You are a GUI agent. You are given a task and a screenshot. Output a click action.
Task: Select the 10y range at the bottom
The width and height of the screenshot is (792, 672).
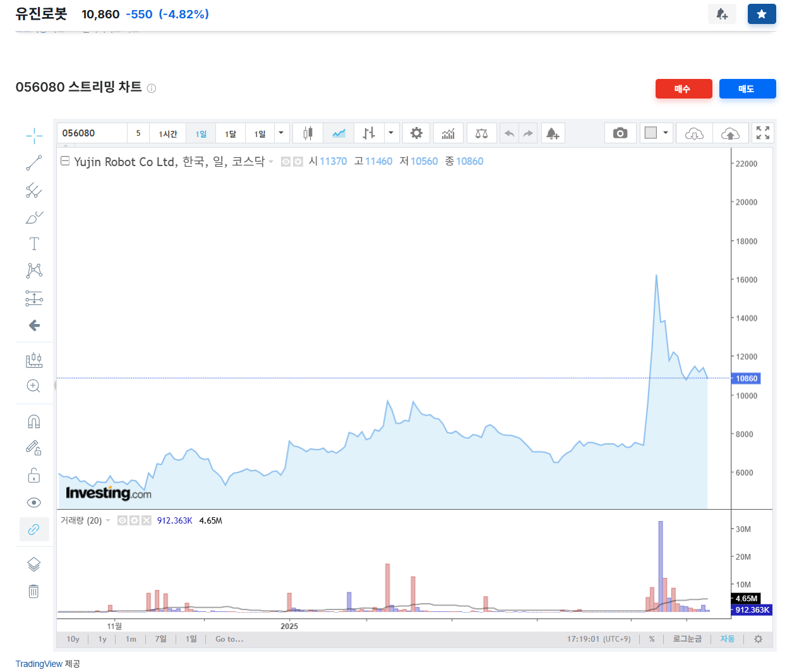[73, 639]
